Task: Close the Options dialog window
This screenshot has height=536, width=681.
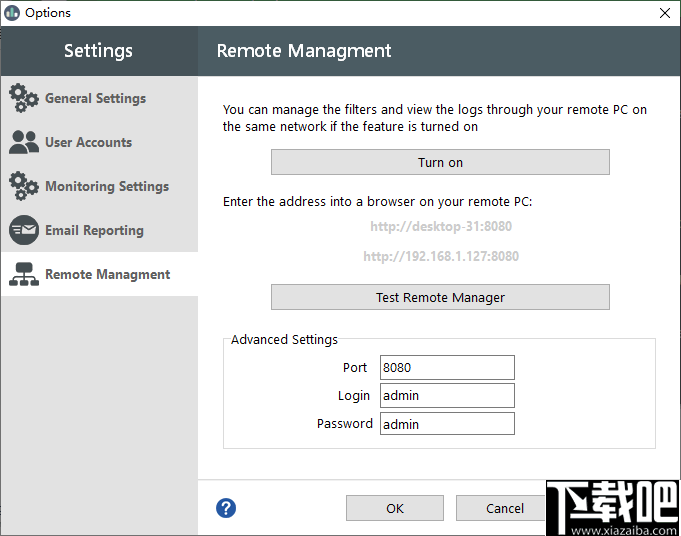Action: [x=664, y=13]
